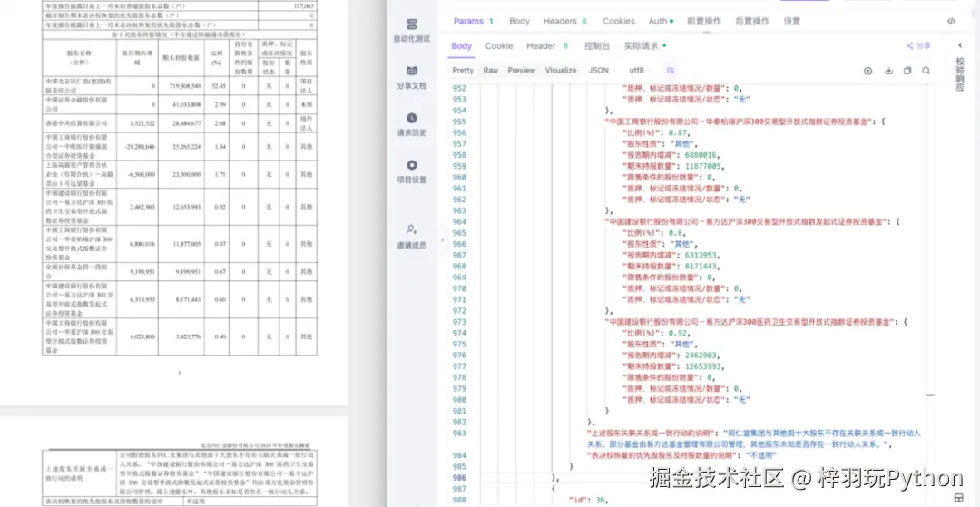Collapse the right panel with the chevron

pyautogui.click(x=960, y=45)
